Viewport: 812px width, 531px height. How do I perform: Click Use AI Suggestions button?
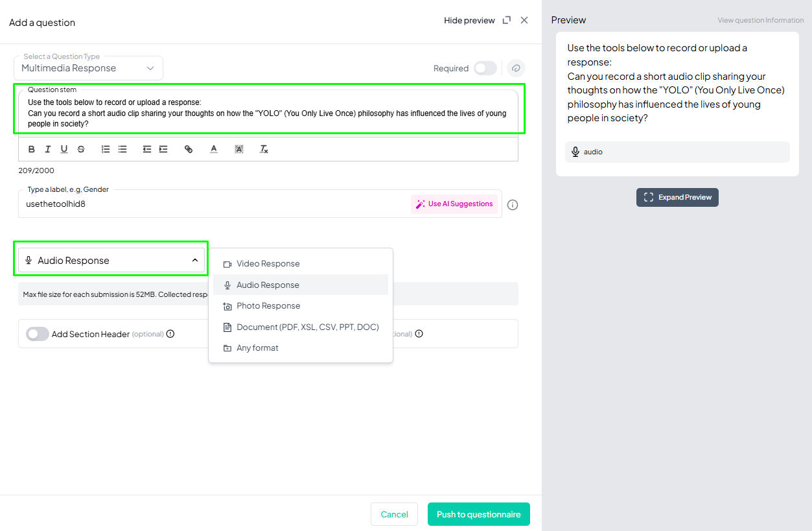coord(454,204)
